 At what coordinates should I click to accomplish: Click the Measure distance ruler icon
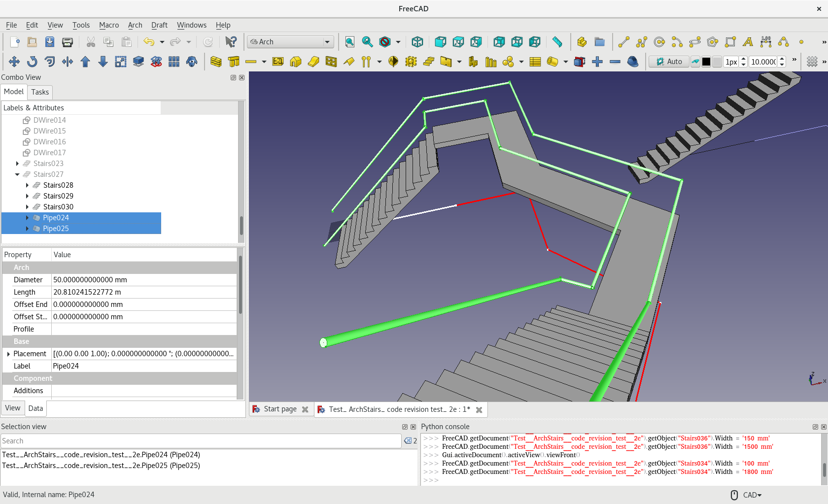point(557,42)
